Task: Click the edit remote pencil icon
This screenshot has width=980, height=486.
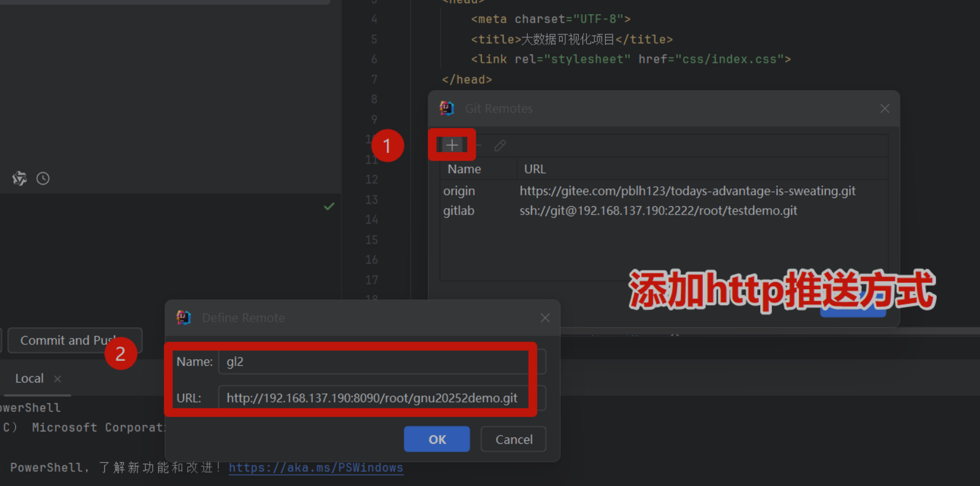Action: (500, 145)
